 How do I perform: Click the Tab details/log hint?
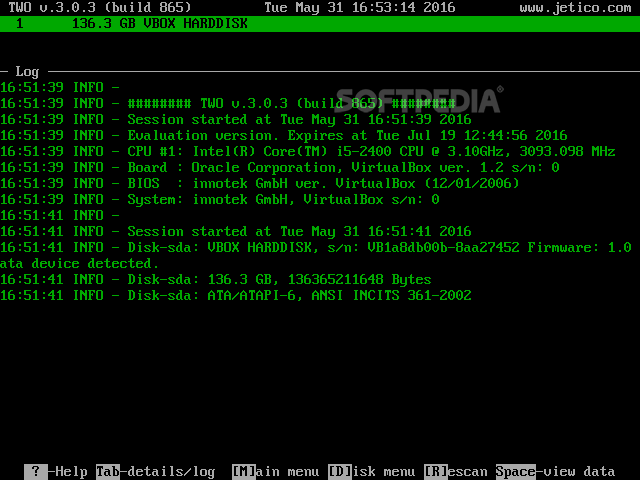coord(156,472)
